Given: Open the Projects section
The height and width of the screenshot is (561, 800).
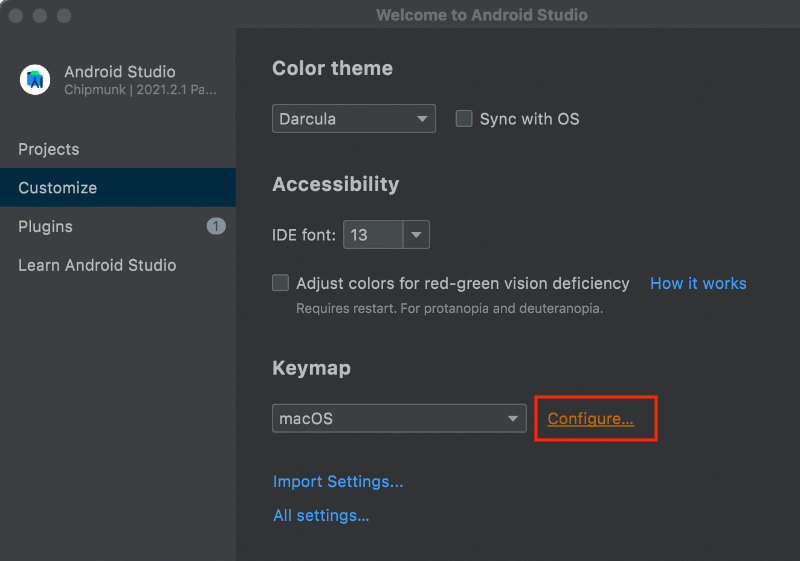Looking at the screenshot, I should (118, 149).
